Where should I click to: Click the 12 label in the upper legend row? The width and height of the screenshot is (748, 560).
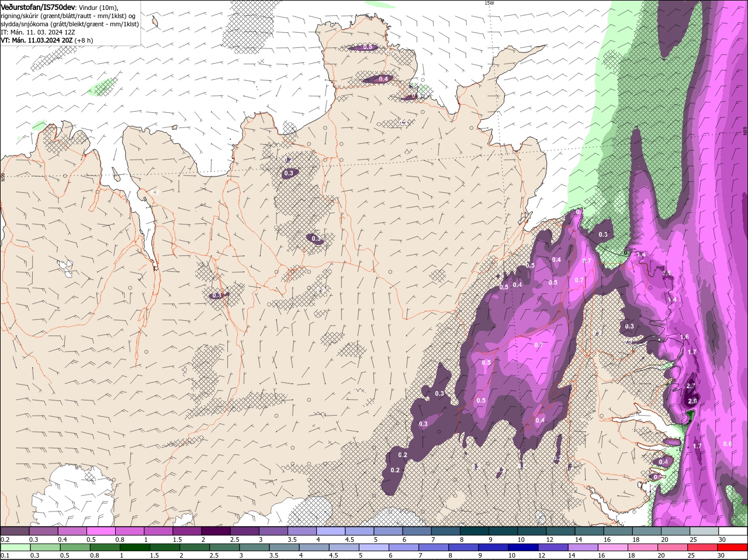549,539
